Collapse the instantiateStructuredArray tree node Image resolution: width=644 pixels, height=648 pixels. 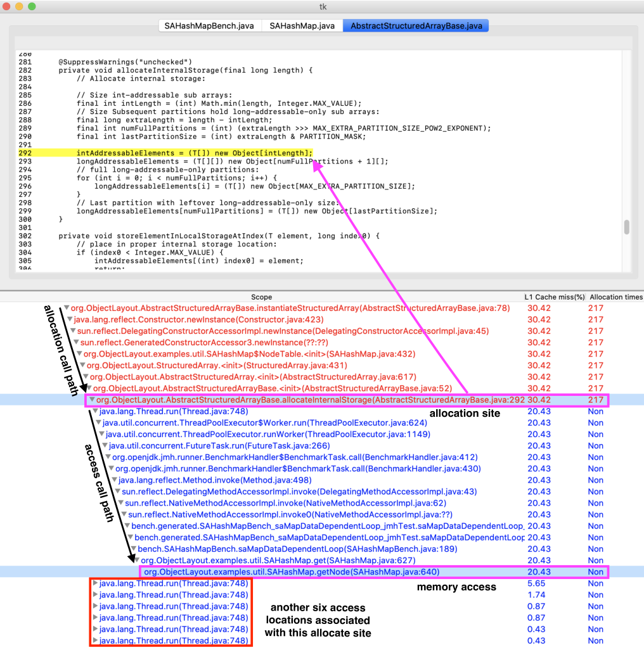pyautogui.click(x=67, y=308)
